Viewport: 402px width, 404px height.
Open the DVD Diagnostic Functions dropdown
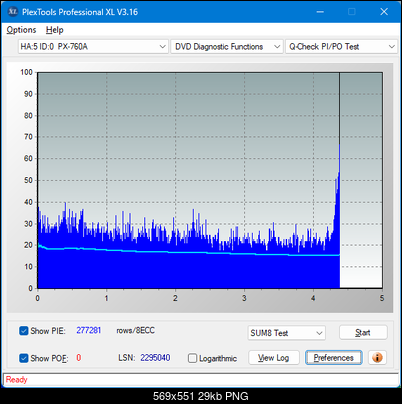(x=227, y=47)
